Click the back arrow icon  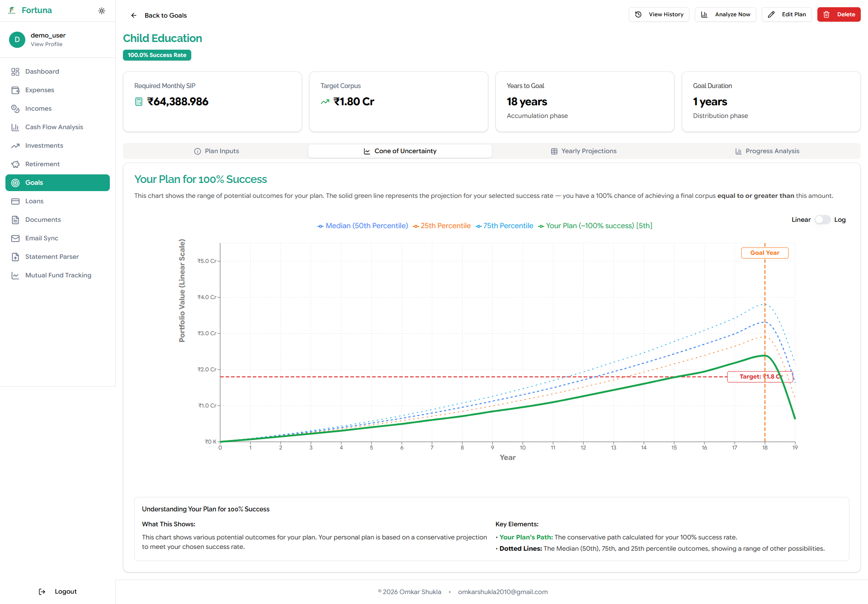pos(134,15)
